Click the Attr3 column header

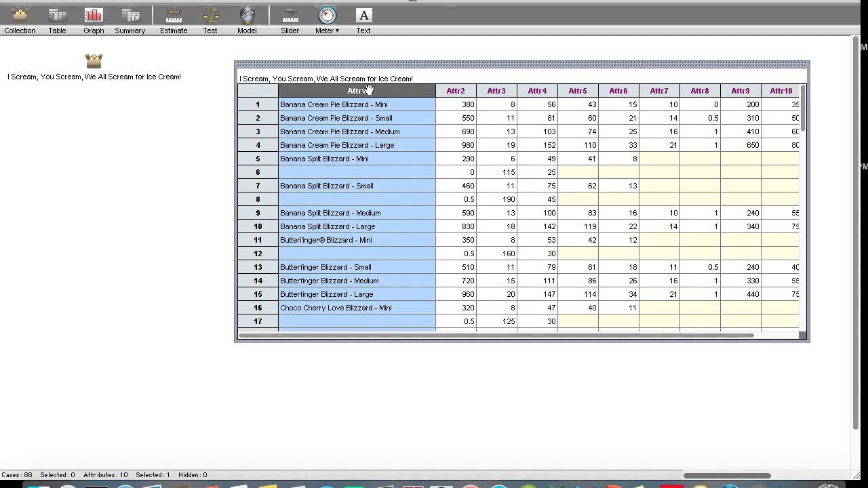tap(496, 91)
